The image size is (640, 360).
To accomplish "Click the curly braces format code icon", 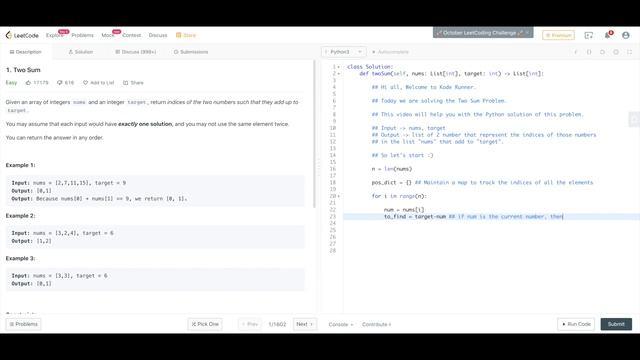I will coord(589,52).
